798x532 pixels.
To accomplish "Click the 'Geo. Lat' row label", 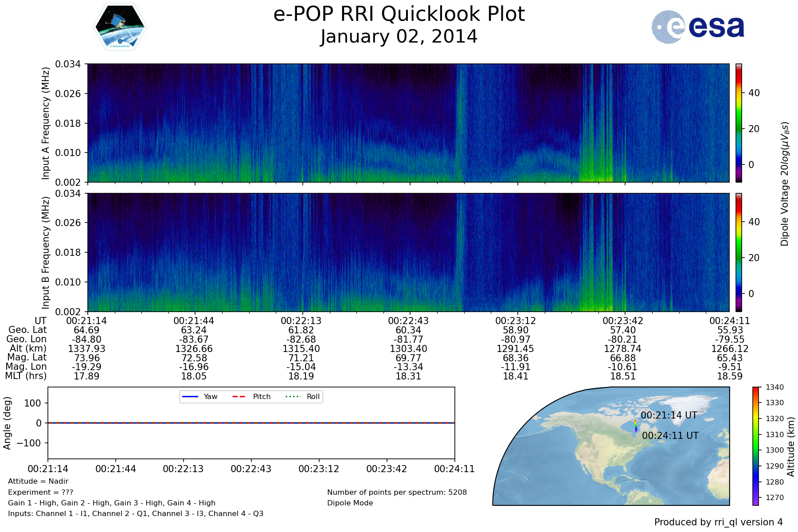I will point(27,330).
